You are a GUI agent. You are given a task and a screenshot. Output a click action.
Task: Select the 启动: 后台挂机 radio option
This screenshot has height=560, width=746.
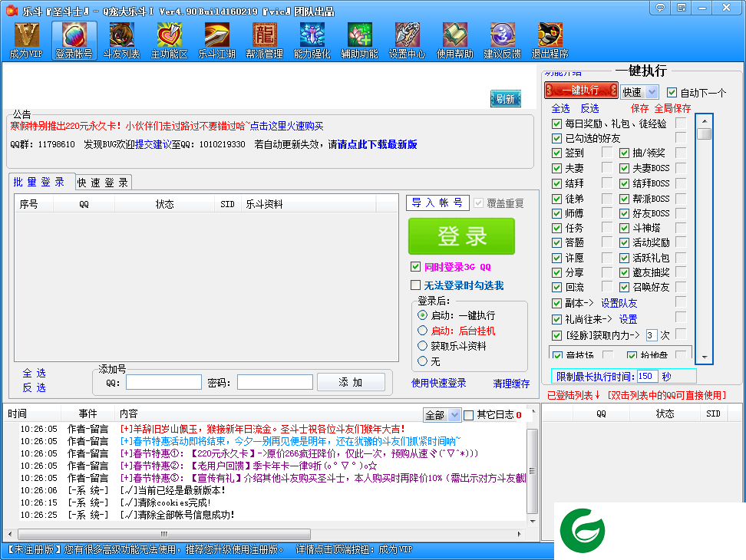pos(422,331)
